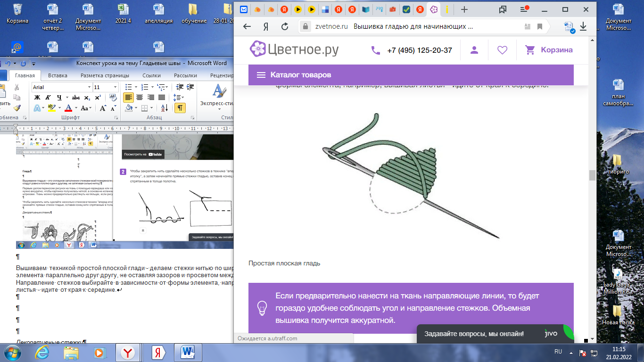Click the Copy icon in Word clipboard group
644x362 pixels.
[x=17, y=98]
